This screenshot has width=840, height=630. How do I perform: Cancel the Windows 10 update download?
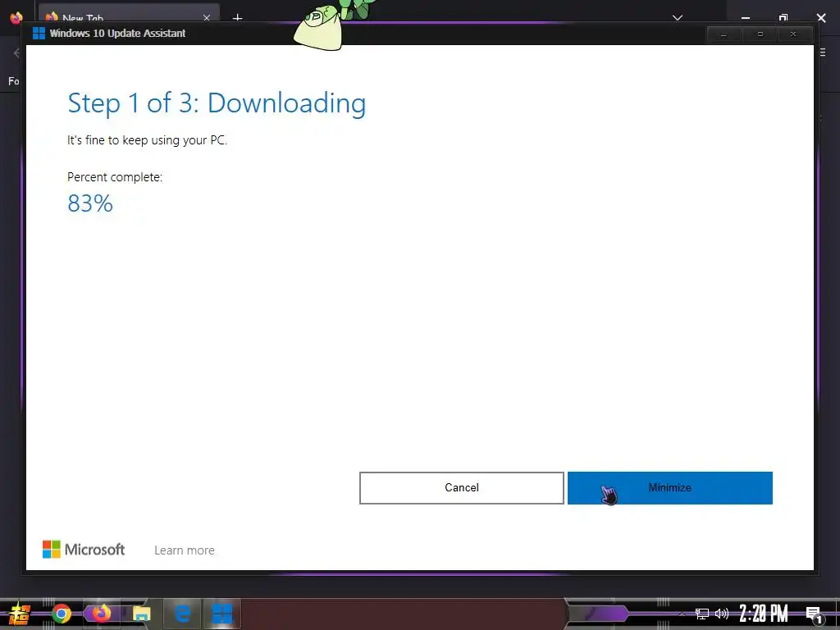click(461, 487)
